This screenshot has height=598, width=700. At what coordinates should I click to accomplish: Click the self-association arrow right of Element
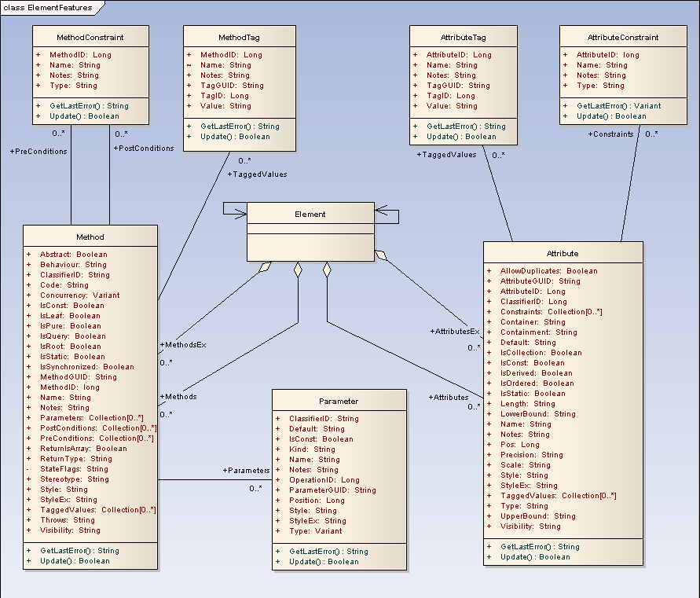(387, 211)
